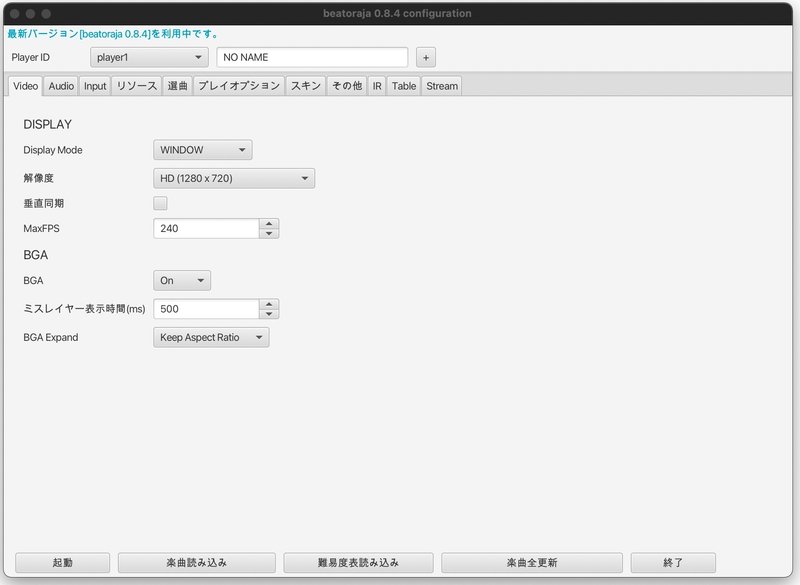Screen dimensions: 800x585
Task: Click the 垂直同期 label text
Action: coord(43,203)
